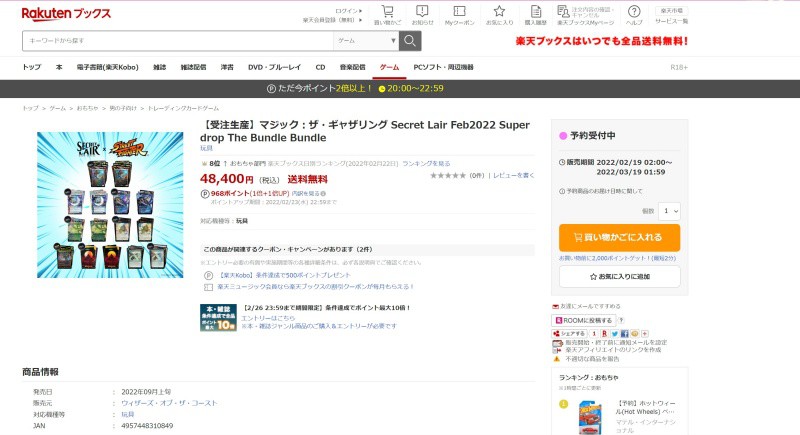Viewport: 800px width, 435px height.
Task: Open the My Coupon icon
Action: click(x=459, y=11)
